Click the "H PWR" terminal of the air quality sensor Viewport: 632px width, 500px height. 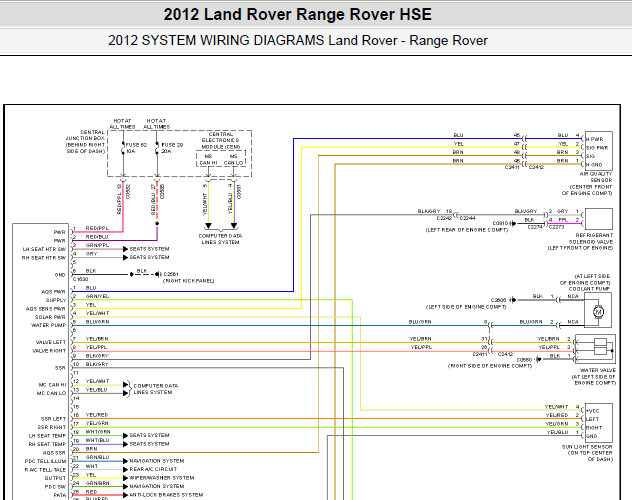coord(595,139)
